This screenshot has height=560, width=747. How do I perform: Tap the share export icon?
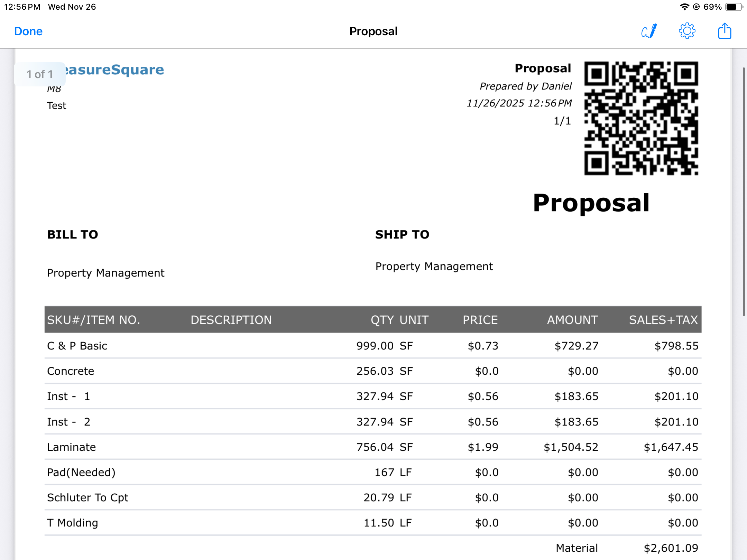click(x=725, y=31)
